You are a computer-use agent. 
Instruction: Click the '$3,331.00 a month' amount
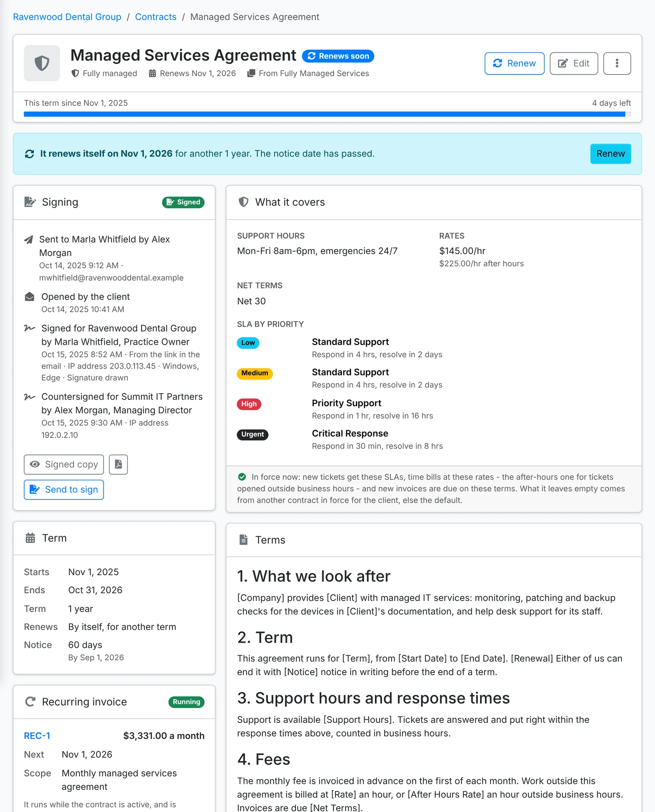[164, 736]
